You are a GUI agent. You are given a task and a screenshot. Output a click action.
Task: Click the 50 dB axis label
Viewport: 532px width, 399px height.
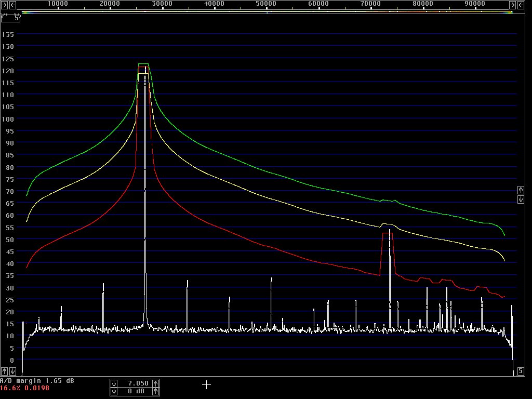(x=10, y=240)
